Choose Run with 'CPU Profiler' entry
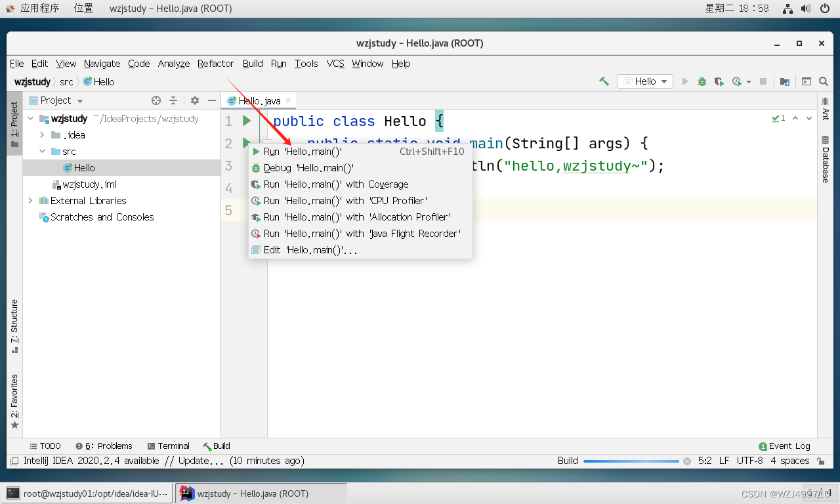 (x=360, y=201)
